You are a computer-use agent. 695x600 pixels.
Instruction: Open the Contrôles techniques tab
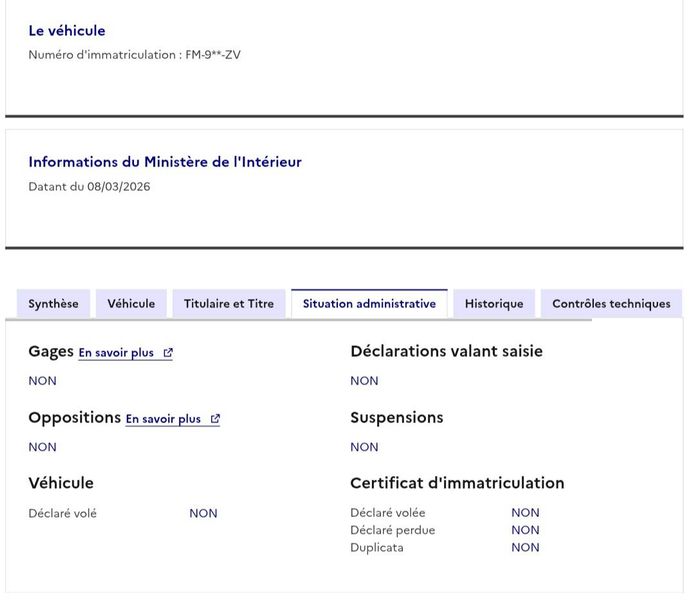click(x=611, y=304)
